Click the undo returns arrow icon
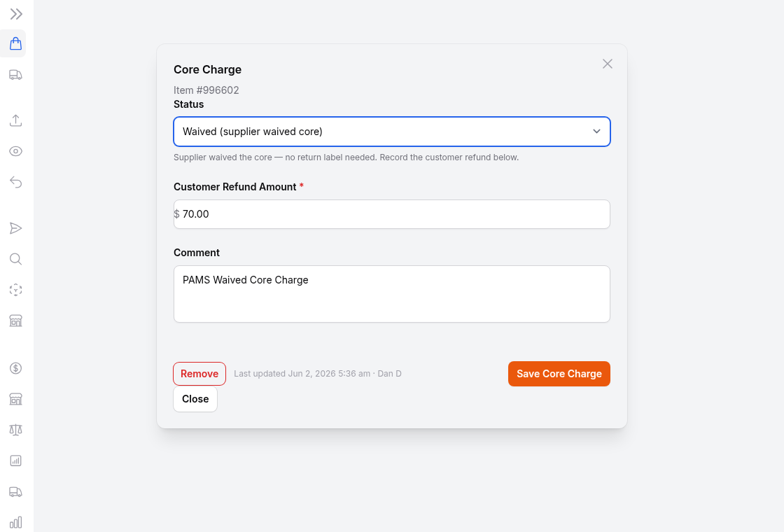Viewport: 784px width, 532px height. pos(16,182)
